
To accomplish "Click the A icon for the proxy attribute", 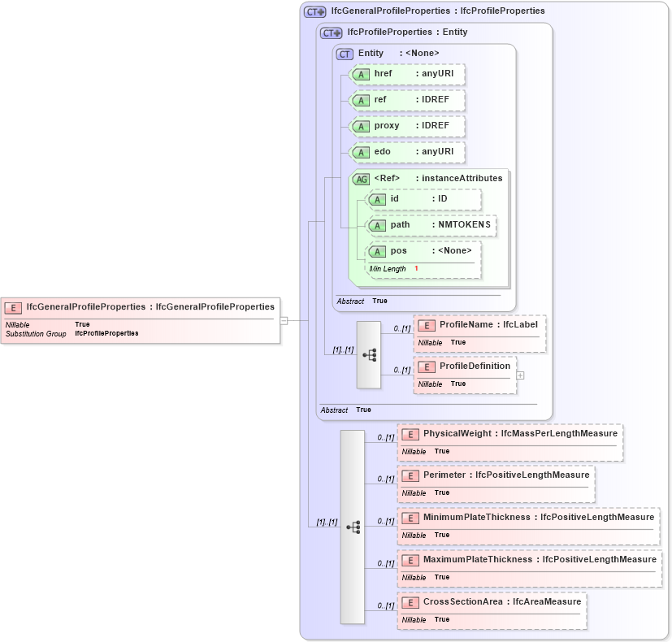I will pyautogui.click(x=362, y=127).
